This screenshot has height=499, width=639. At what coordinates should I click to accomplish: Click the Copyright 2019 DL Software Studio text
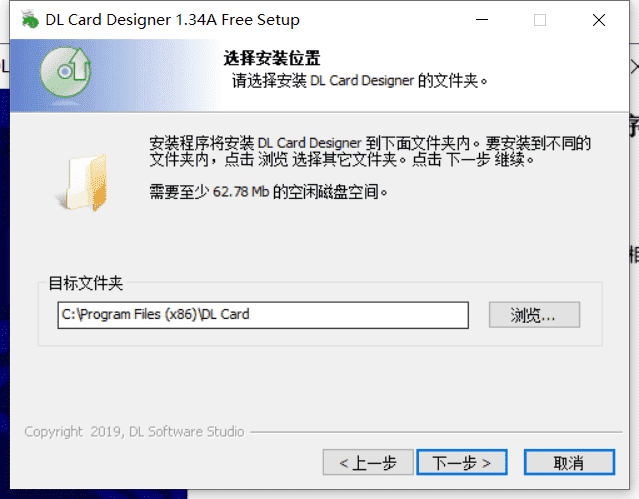[134, 432]
